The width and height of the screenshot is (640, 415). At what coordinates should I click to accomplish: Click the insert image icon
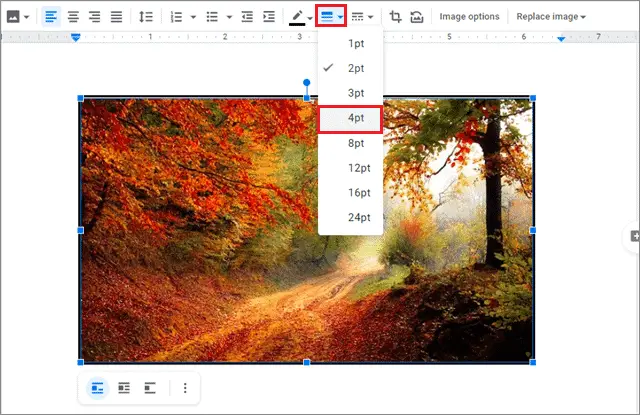coord(13,17)
